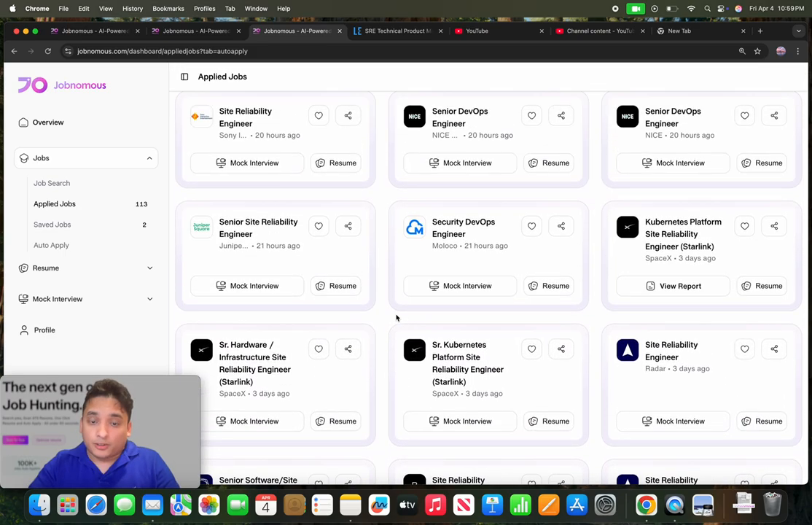Launch Safari from the dock
The image size is (812, 525).
point(95,505)
